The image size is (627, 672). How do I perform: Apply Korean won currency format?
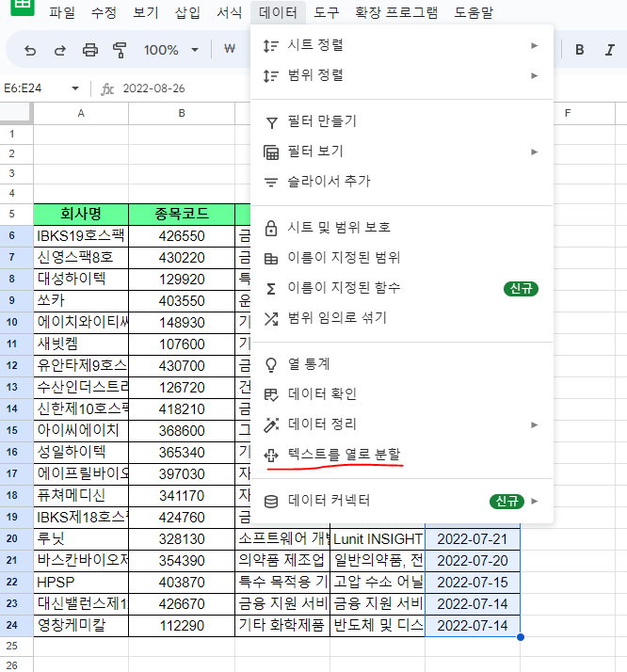pyautogui.click(x=230, y=49)
